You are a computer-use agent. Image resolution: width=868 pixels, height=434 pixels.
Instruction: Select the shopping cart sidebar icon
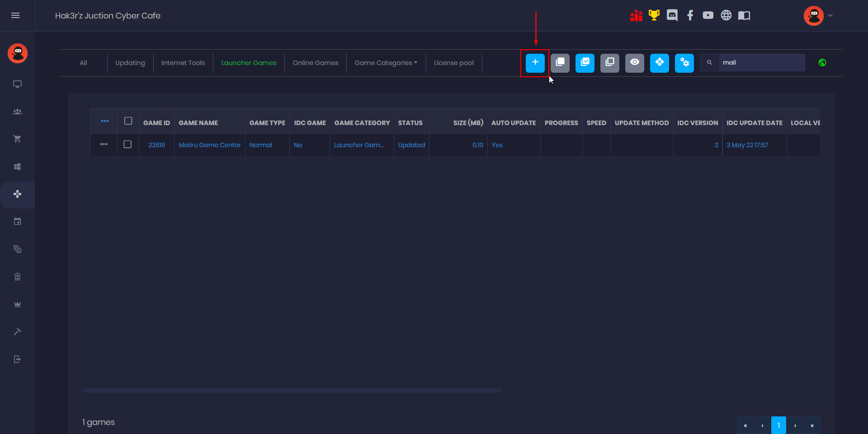17,139
